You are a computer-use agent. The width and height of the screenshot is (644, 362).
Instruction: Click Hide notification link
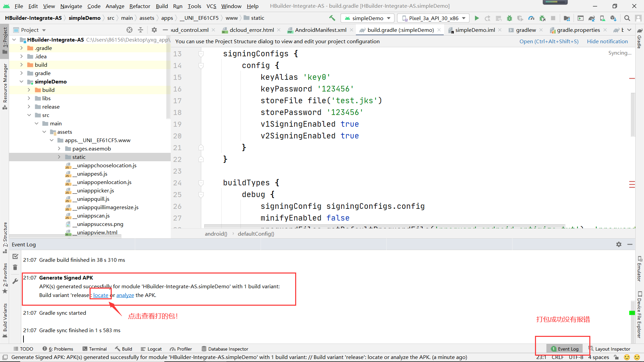[x=607, y=41]
